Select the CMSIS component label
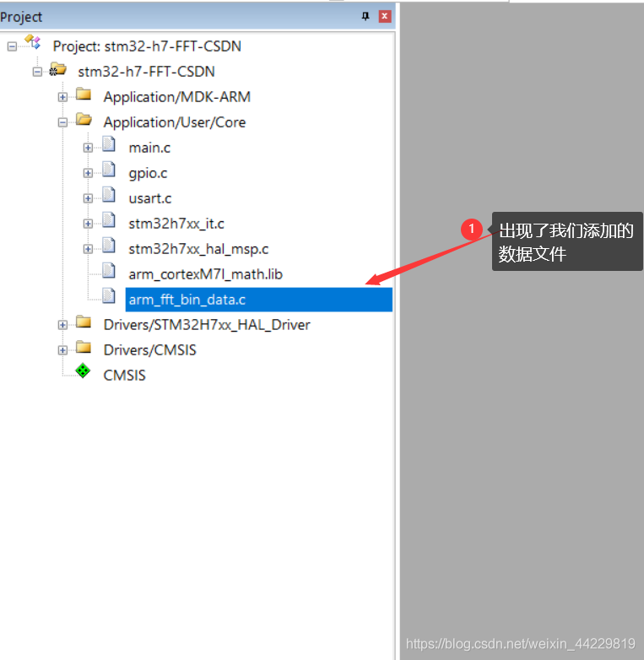 (x=125, y=376)
